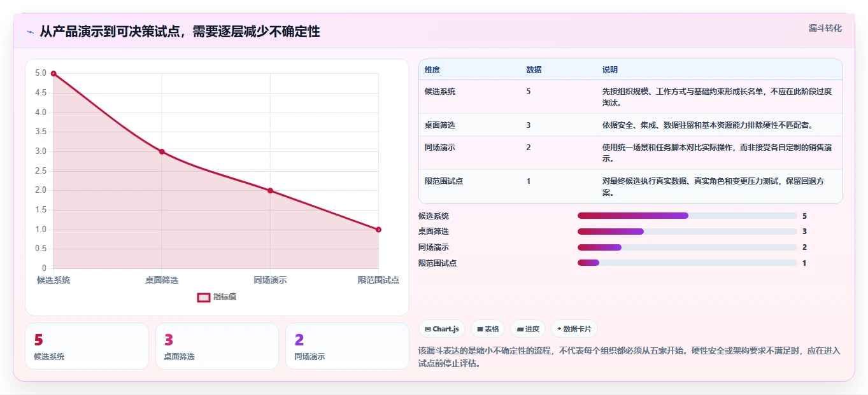
Task: Click the 指标值 legend label
Action: click(225, 297)
